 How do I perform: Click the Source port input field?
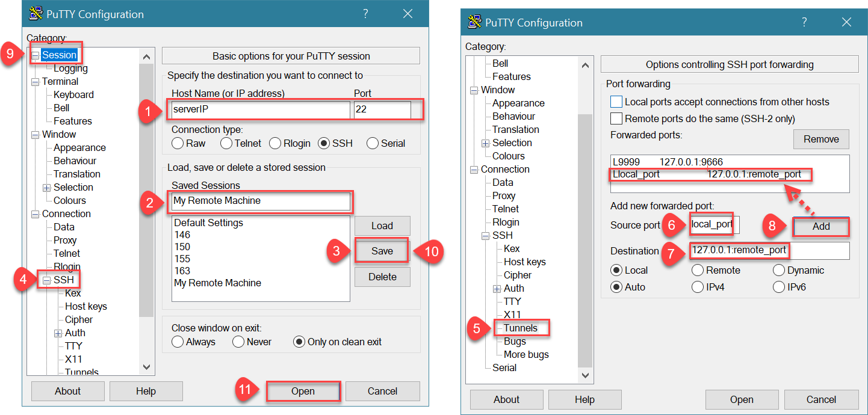point(715,224)
